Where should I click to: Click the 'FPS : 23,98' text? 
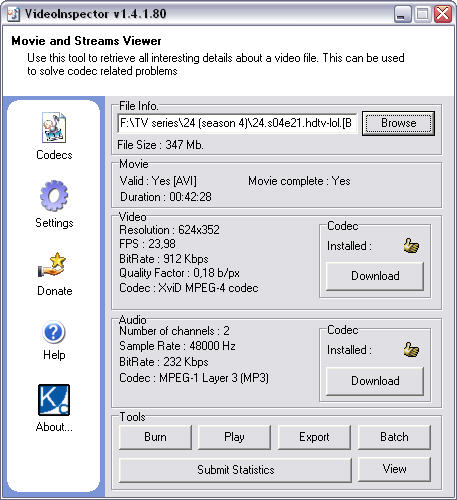147,244
